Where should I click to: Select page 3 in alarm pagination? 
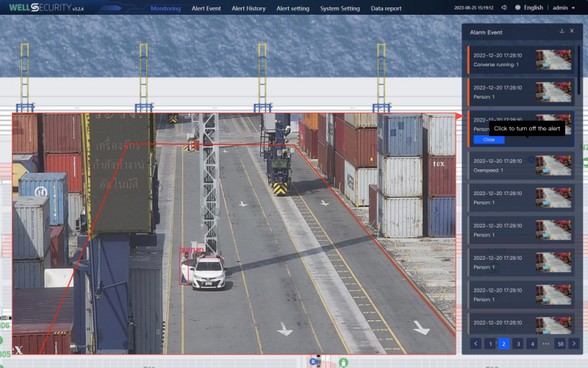click(x=517, y=343)
